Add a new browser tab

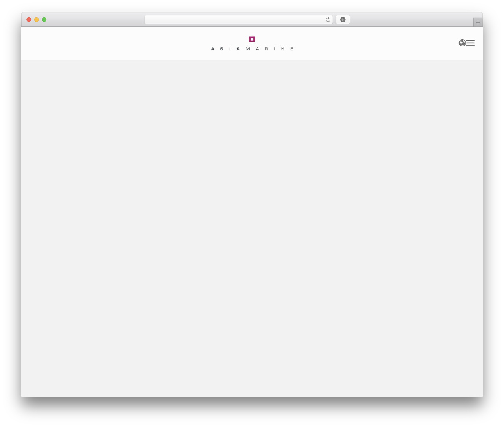point(478,22)
